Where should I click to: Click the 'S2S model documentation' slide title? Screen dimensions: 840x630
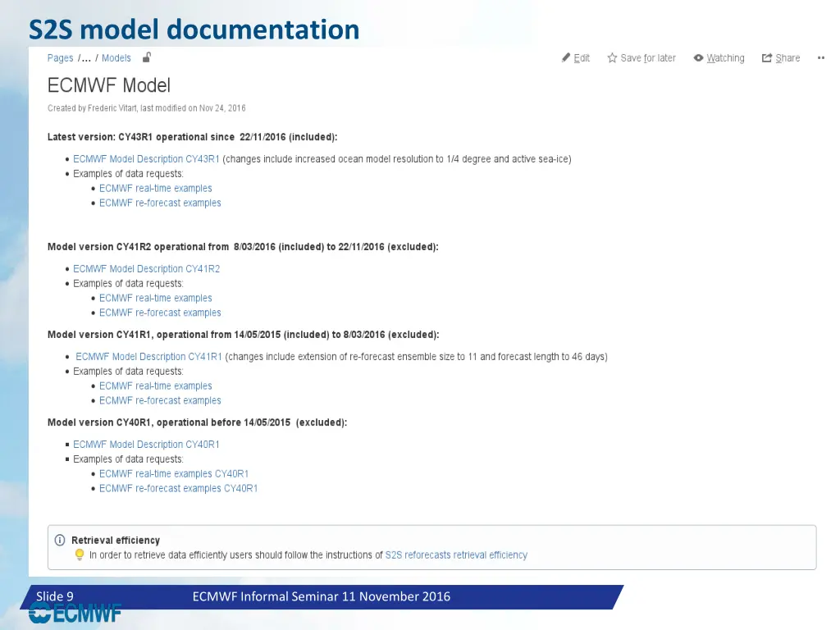tap(194, 30)
